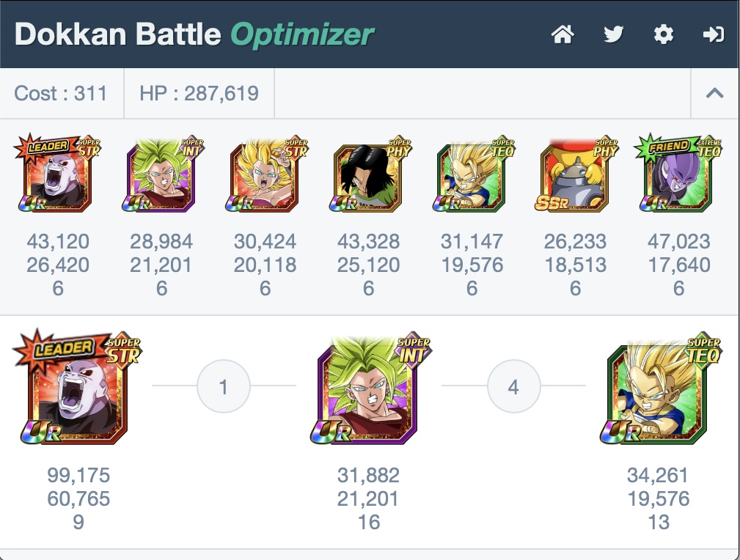Open the settings gear icon
This screenshot has width=740, height=560.
pyautogui.click(x=664, y=34)
